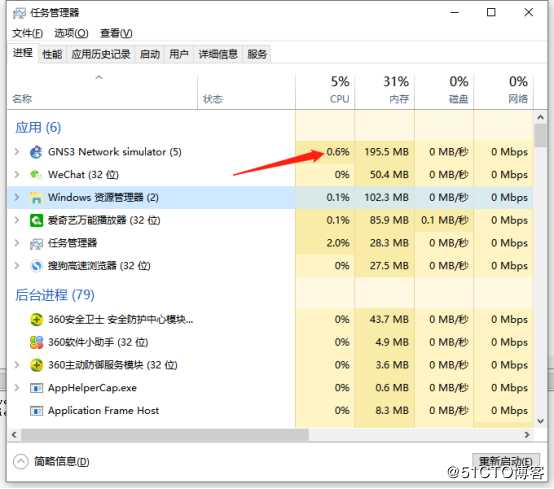Click the 2.0% CPU value for 任务管理器
554x489 pixels.
click(338, 243)
